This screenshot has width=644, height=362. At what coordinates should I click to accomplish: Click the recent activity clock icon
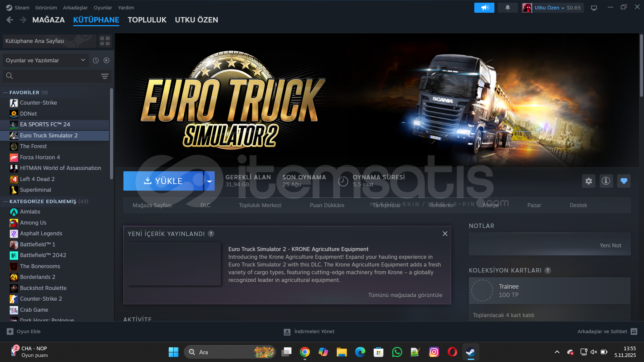click(x=96, y=60)
